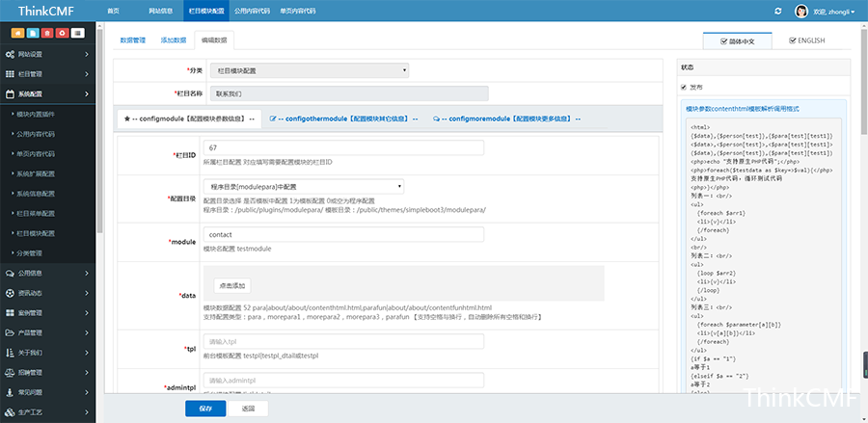868x423 pixels.
Task: Click the tpl input field
Action: [x=343, y=342]
